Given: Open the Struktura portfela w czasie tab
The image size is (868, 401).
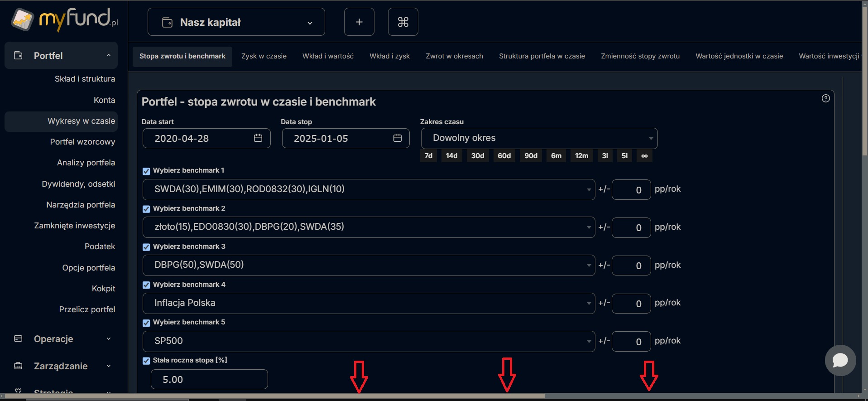Looking at the screenshot, I should [x=542, y=56].
